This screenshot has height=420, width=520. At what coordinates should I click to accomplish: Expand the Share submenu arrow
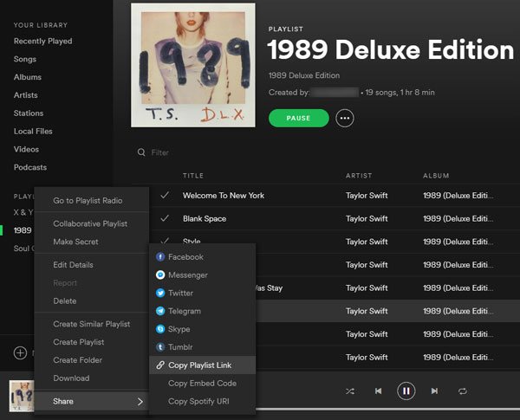pyautogui.click(x=140, y=402)
